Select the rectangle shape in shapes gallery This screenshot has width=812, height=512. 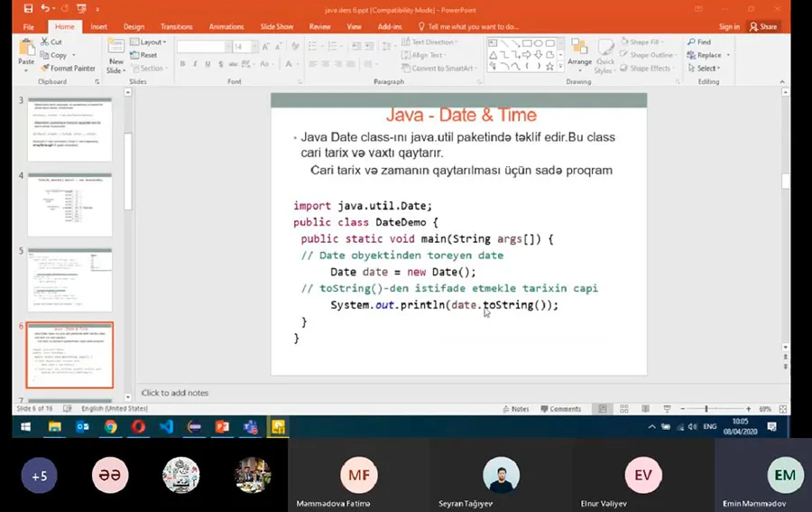pos(527,43)
